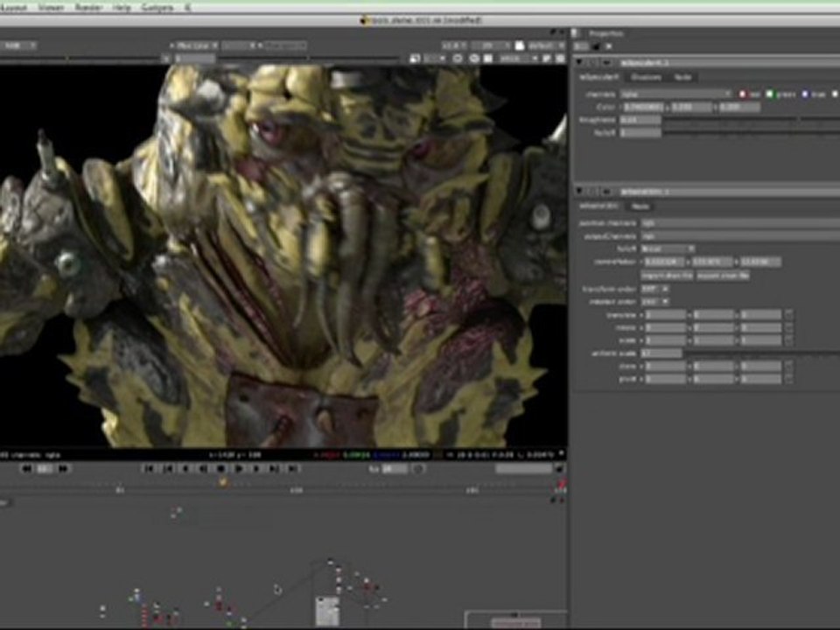This screenshot has width=840, height=630.
Task: Collapse the lower node properties panel
Action: pos(579,192)
